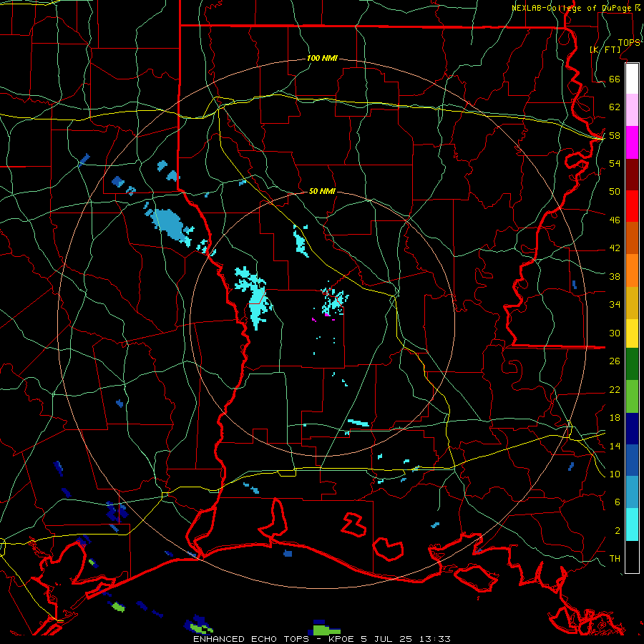This screenshot has height=644, width=644.
Task: Click the 50 NMI range ring label
Action: pos(322,191)
